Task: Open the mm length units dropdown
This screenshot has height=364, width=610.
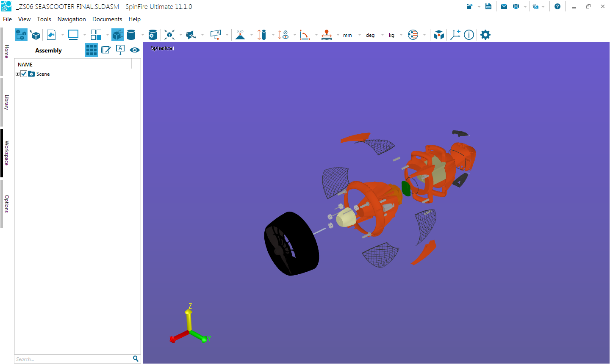Action: coord(359,35)
